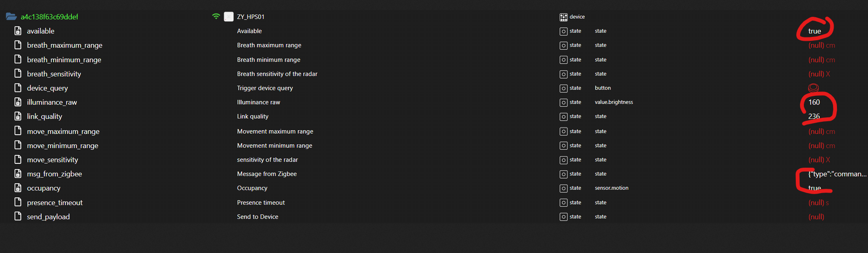This screenshot has width=868, height=253.
Task: Click the value.brightness role label
Action: coord(613,102)
